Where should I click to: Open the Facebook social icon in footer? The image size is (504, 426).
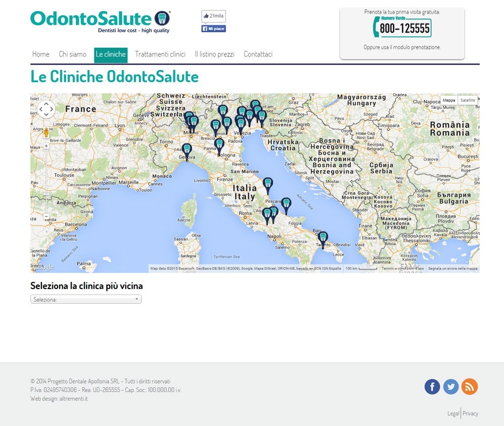pyautogui.click(x=432, y=387)
